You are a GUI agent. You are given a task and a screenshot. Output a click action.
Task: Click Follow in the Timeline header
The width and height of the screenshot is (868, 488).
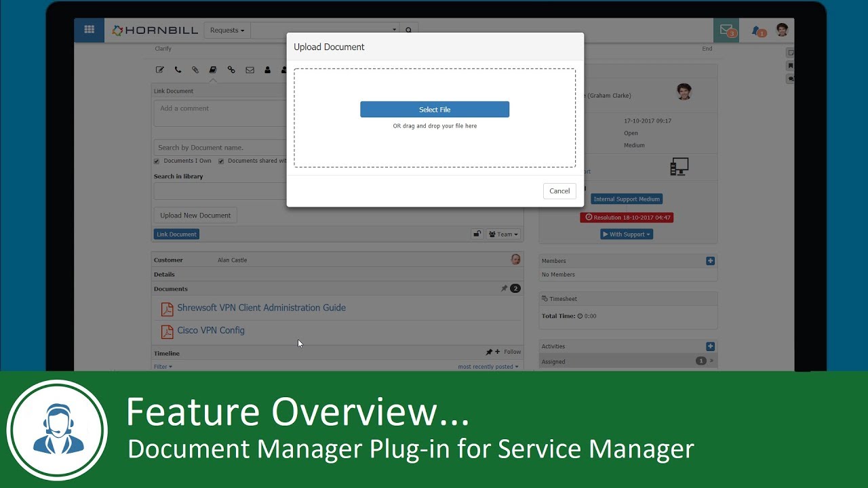(512, 352)
